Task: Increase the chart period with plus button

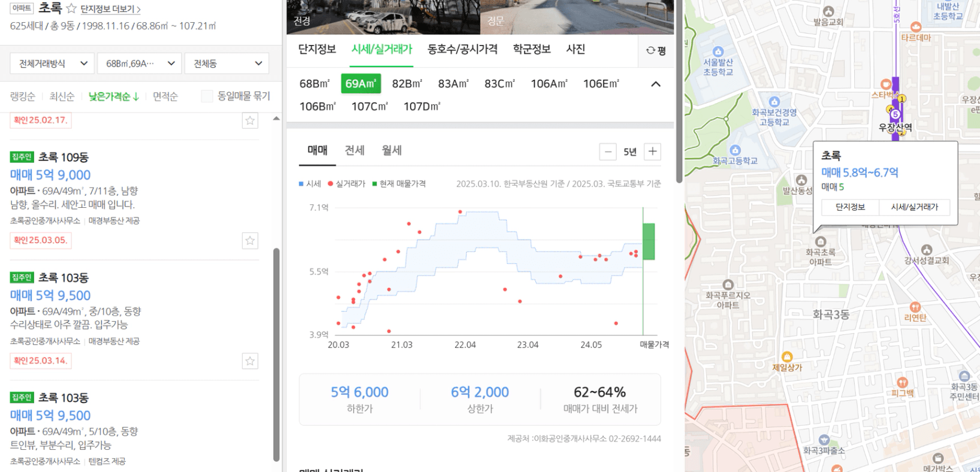Action: coord(652,152)
